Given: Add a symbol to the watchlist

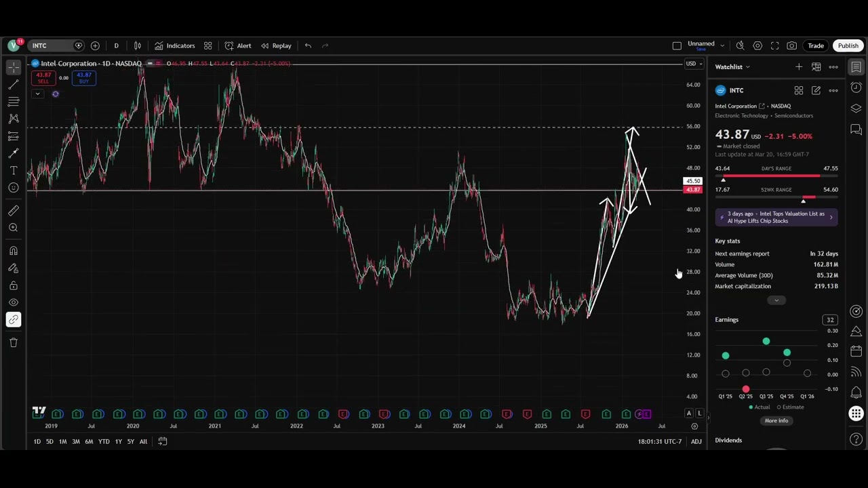Looking at the screenshot, I should tap(799, 66).
